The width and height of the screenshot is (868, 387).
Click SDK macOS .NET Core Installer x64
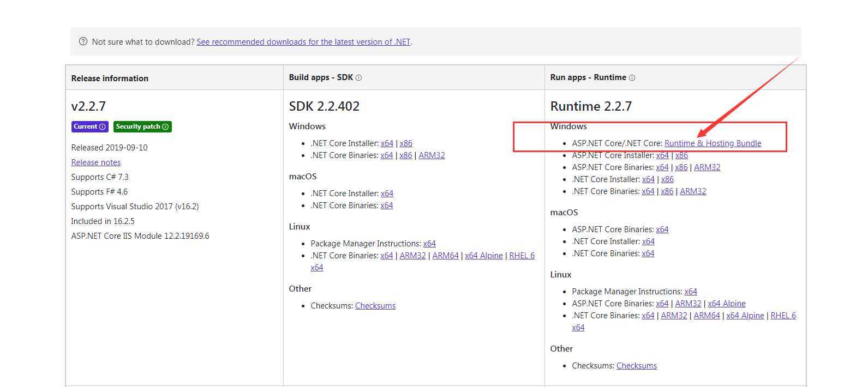tap(387, 194)
